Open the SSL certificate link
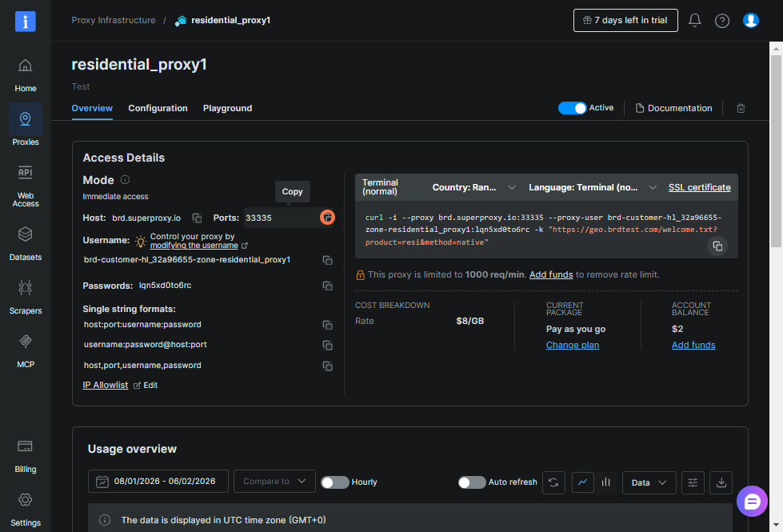The image size is (783, 532). (699, 187)
